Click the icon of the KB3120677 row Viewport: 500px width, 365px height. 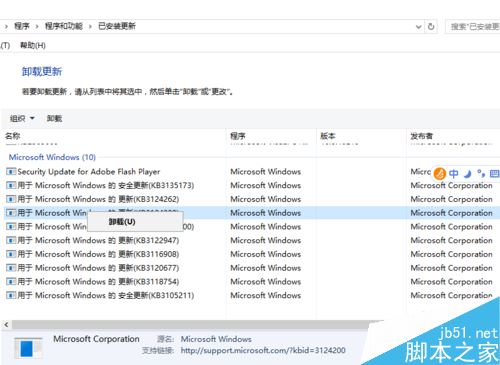[x=11, y=268]
